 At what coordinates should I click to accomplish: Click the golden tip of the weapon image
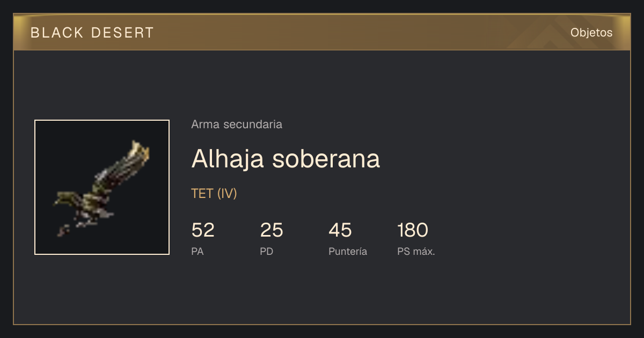click(x=141, y=151)
